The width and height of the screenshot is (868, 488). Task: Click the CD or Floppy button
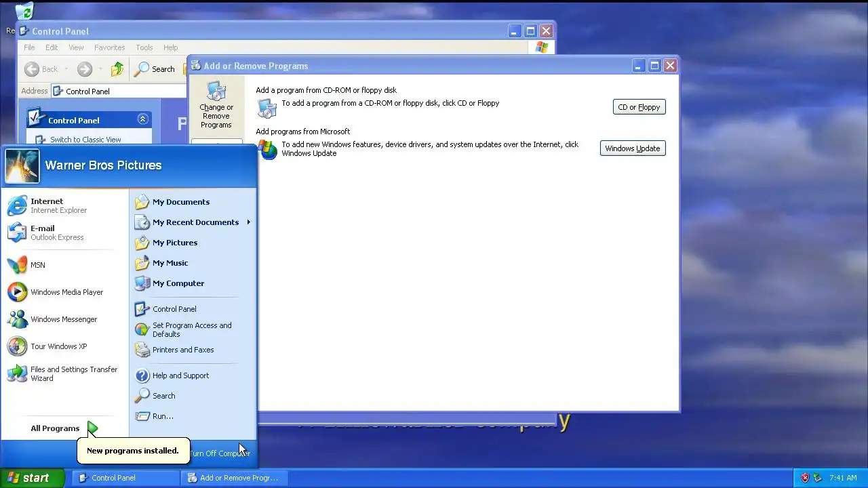tap(639, 107)
